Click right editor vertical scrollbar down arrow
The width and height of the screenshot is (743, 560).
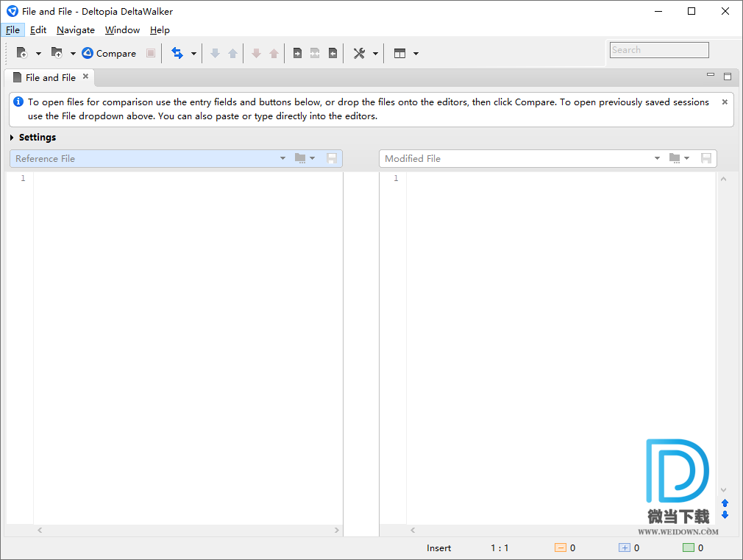pos(724,490)
